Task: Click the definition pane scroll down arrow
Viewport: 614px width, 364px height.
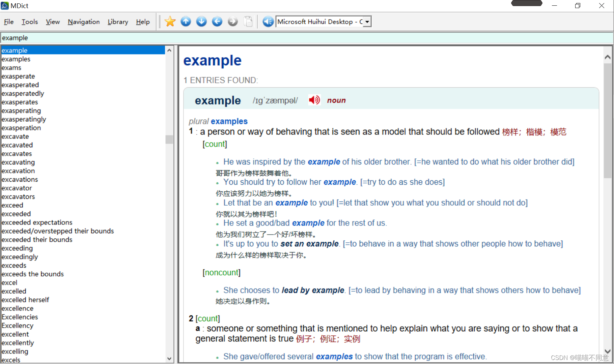Action: [608, 351]
